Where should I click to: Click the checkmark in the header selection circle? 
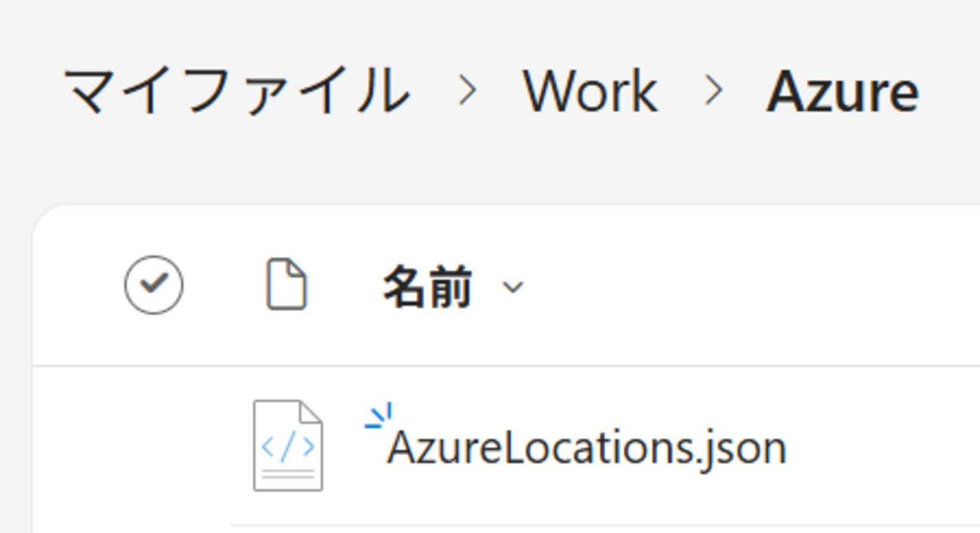(x=154, y=284)
